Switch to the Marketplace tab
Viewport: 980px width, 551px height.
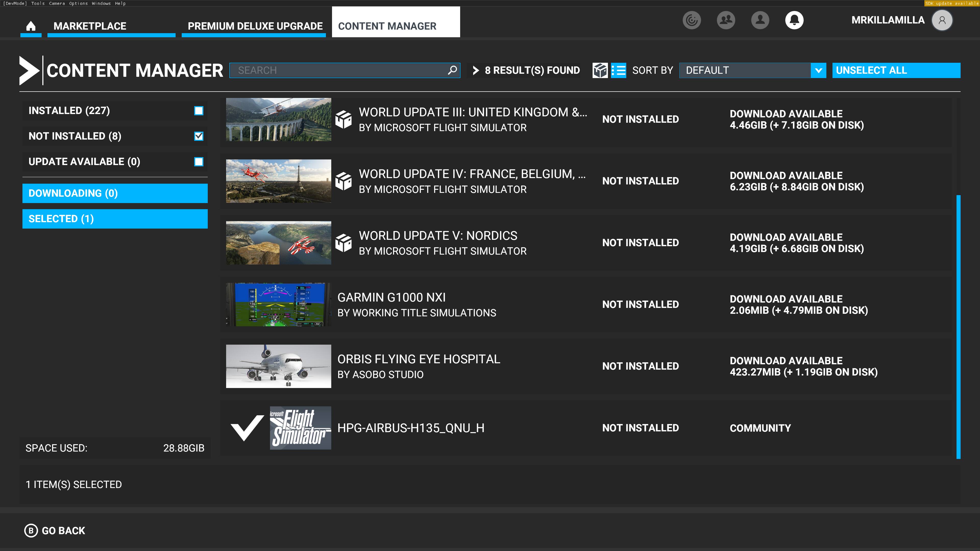90,26
